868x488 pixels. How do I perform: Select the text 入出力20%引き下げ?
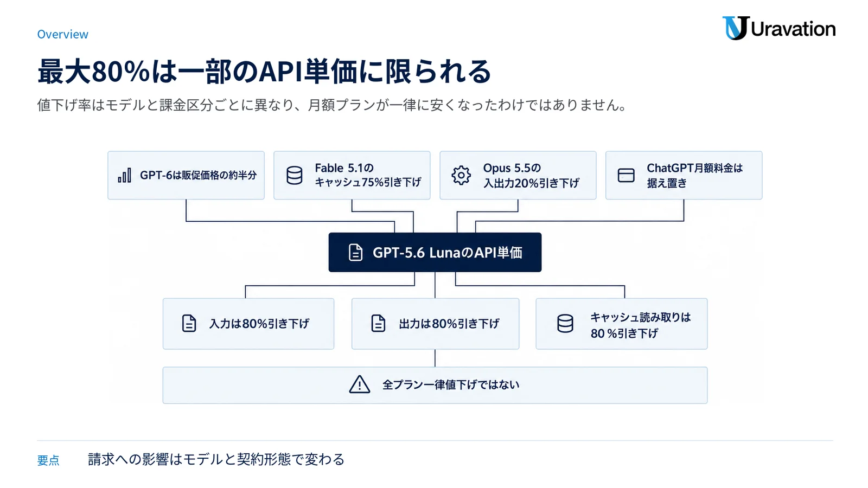[531, 183]
